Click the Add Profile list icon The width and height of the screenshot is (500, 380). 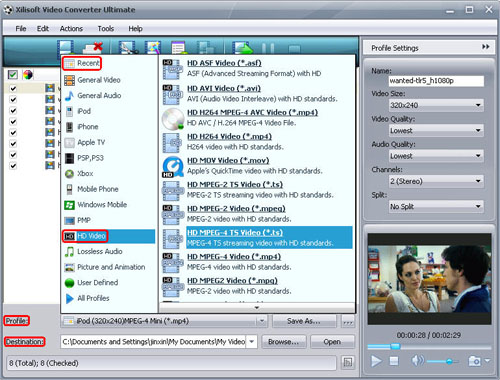[178, 47]
